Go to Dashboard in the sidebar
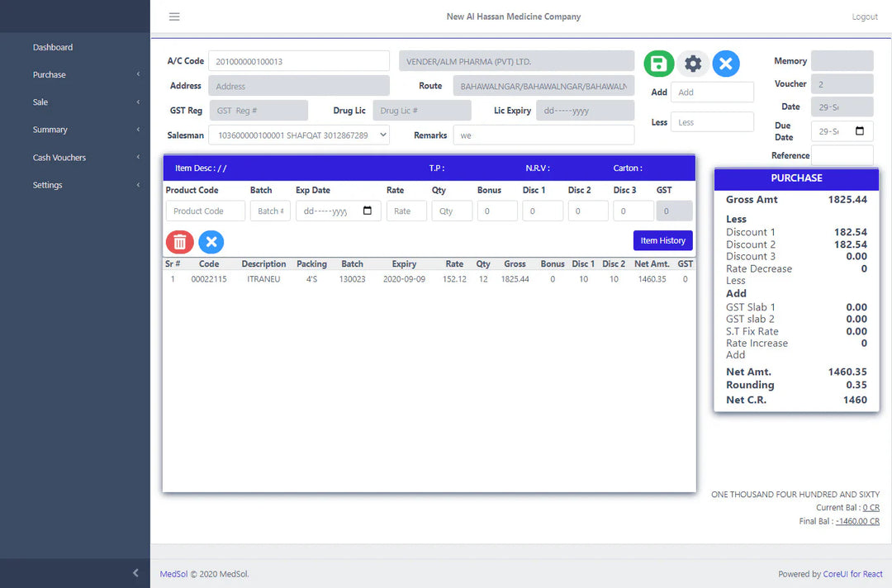The image size is (892, 588). (x=53, y=48)
